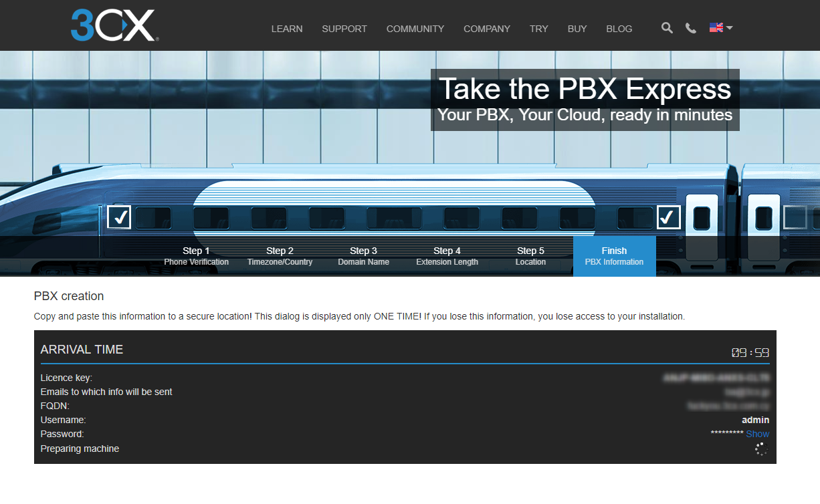Screen dimensions: 820x504
Task: Select Step 2 Timezone/Country
Action: click(280, 256)
